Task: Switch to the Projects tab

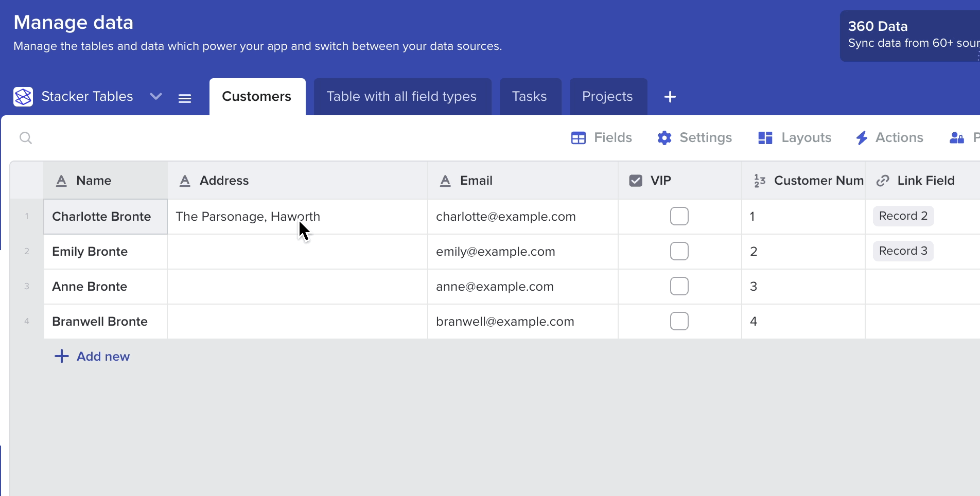Action: (607, 97)
